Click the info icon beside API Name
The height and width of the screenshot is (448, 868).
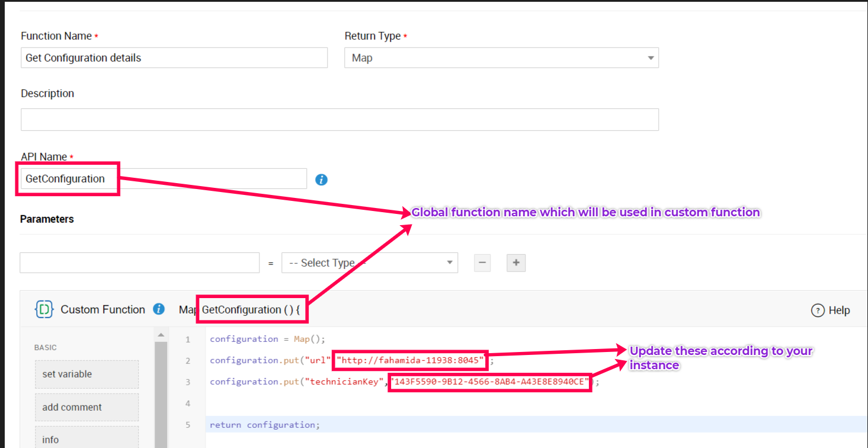pos(321,180)
